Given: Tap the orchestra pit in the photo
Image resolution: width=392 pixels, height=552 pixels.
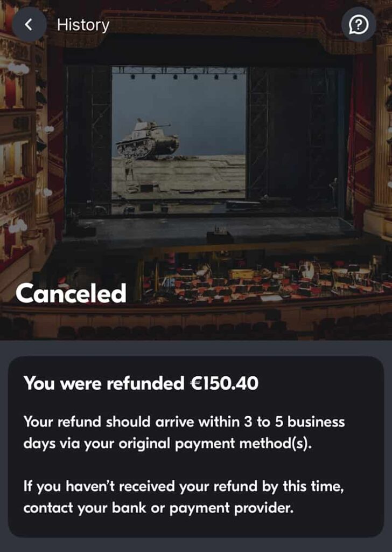Looking at the screenshot, I should coord(267,278).
